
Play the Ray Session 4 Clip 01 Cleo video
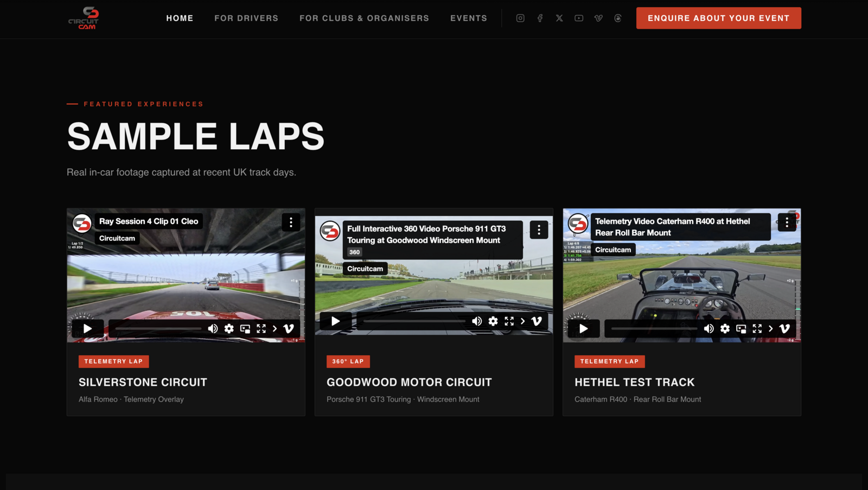click(x=87, y=328)
